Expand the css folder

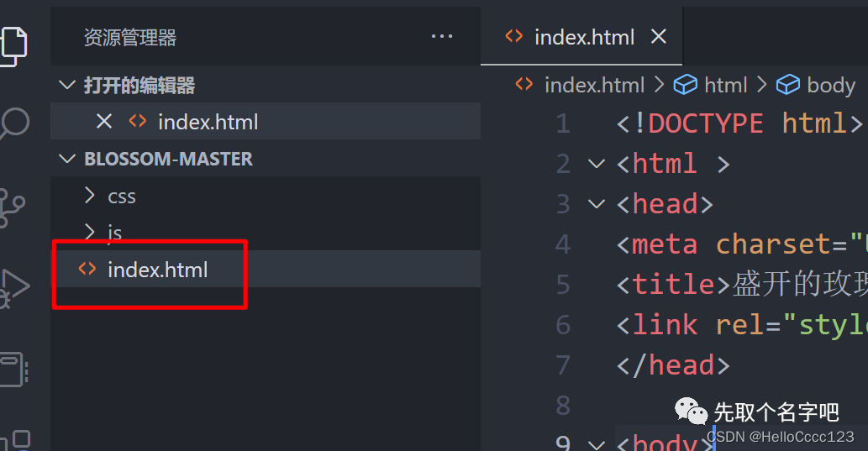(89, 196)
